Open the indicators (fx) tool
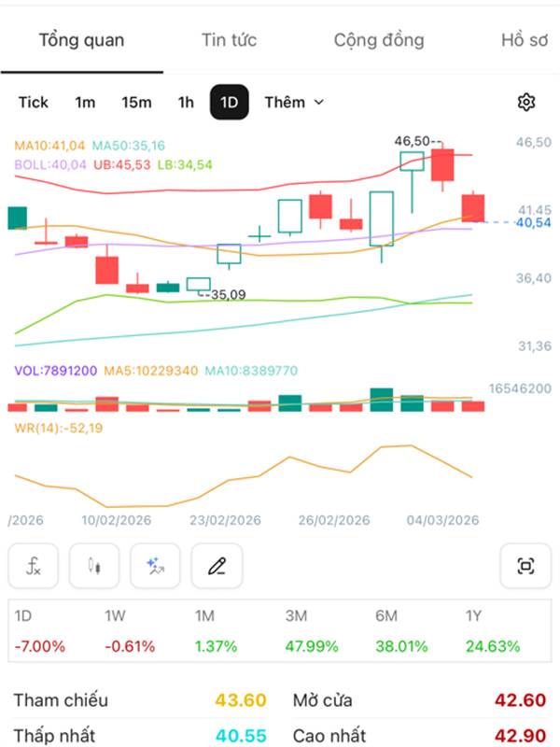Screen dimensions: 560x747 [34, 566]
